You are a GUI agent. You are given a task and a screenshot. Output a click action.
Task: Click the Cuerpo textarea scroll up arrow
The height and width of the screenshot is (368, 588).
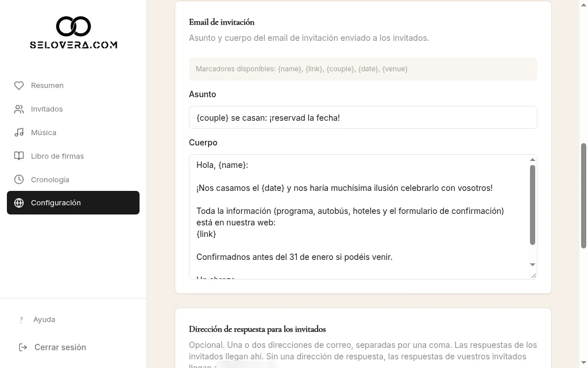[x=532, y=160]
